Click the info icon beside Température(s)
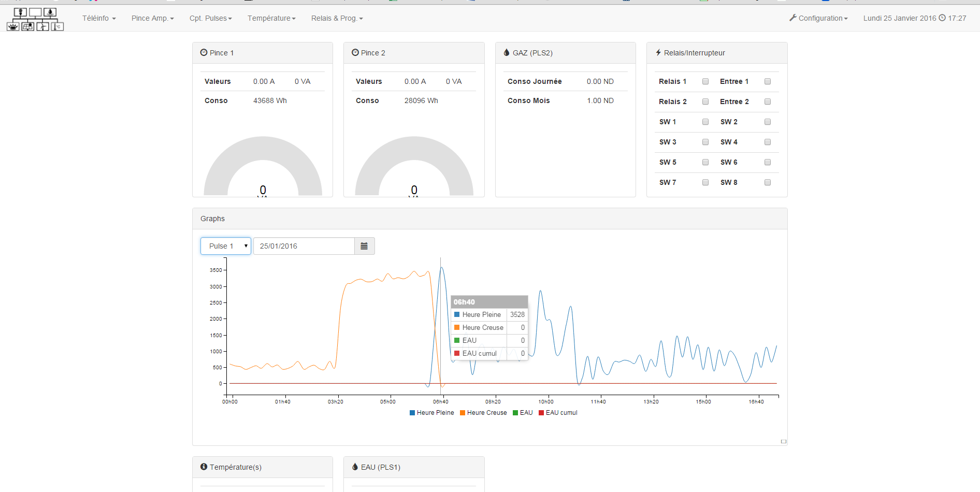Screen dimensions: 980x492 point(204,467)
